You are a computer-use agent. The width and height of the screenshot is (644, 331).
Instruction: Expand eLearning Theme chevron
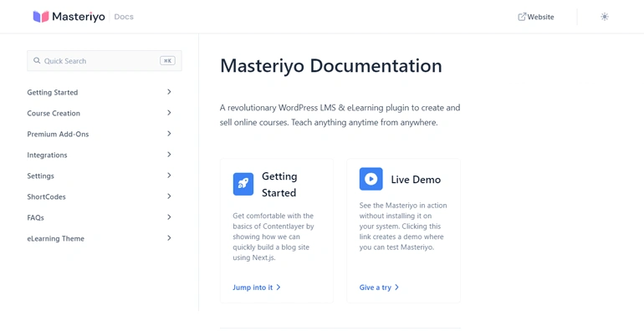(x=169, y=238)
